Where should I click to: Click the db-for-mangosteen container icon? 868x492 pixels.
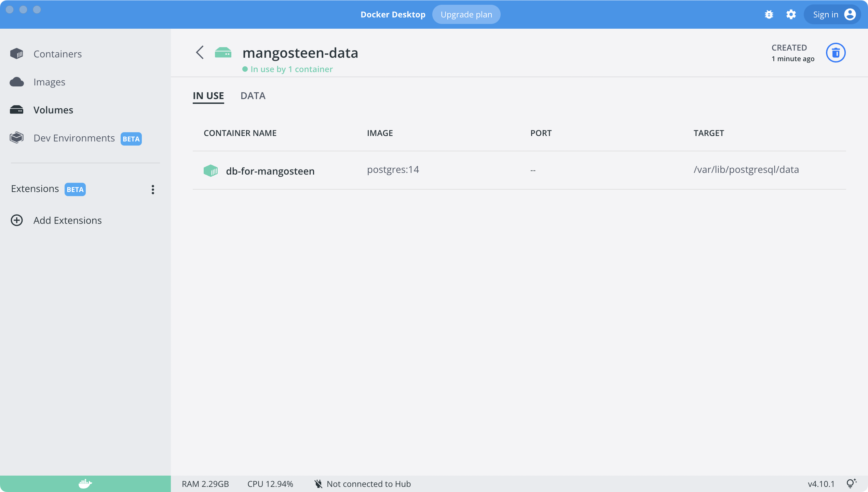(211, 170)
